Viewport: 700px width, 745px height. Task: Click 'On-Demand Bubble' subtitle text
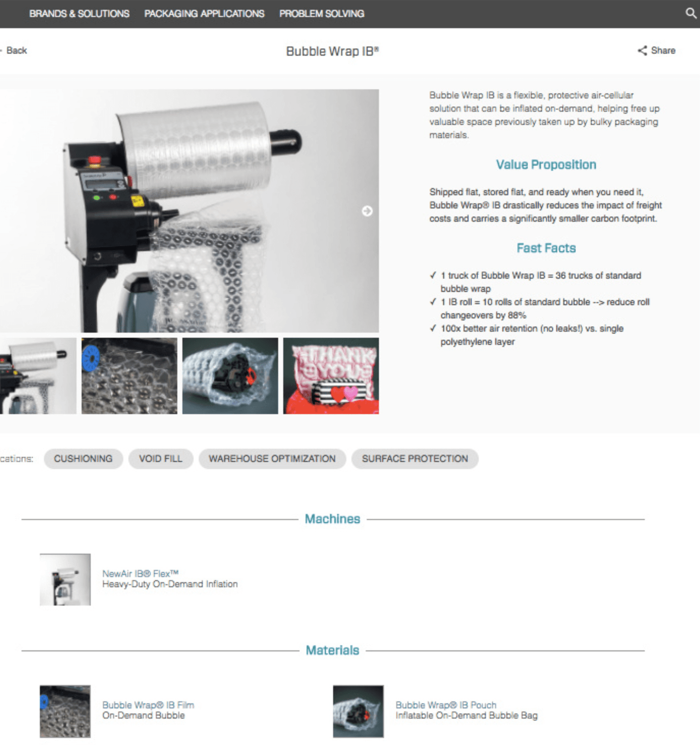pos(144,716)
